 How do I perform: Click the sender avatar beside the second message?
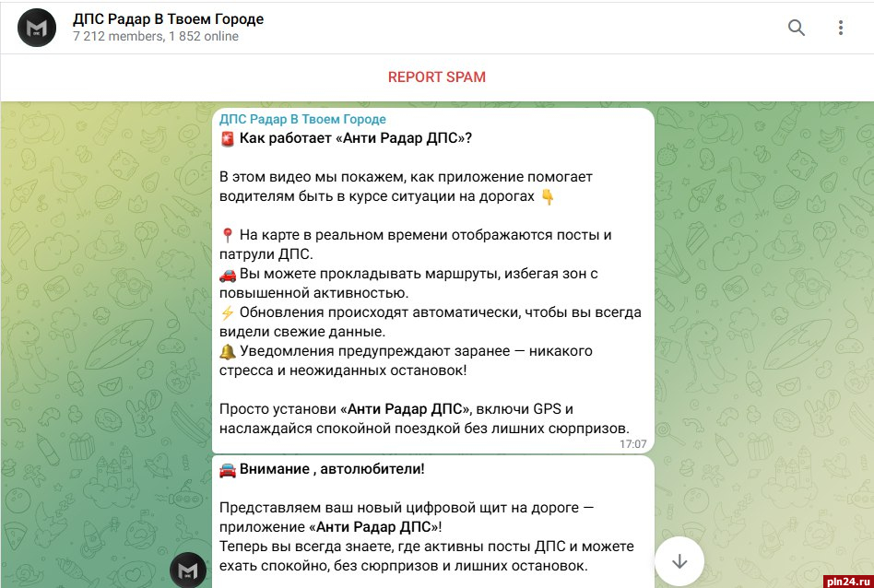tap(188, 570)
